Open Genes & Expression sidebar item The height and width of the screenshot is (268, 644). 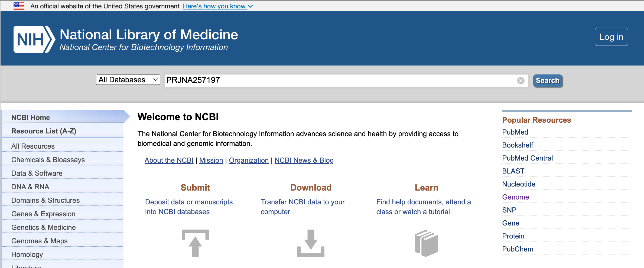[43, 214]
